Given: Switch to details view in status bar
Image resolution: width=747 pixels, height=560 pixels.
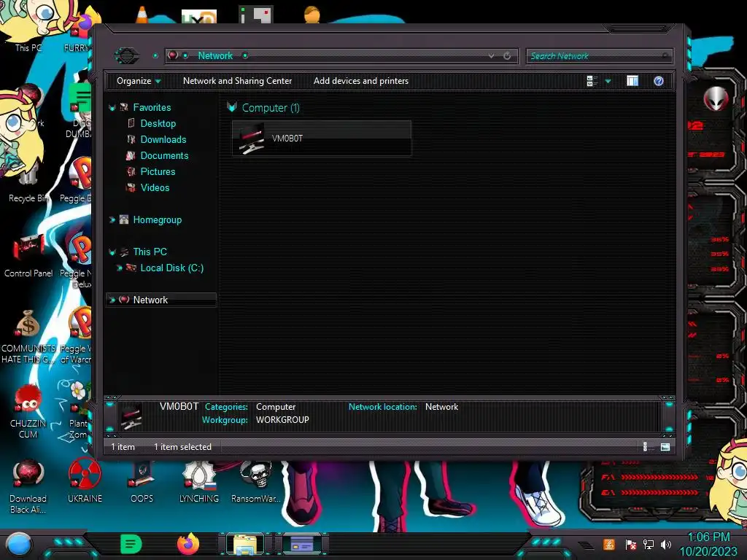Looking at the screenshot, I should pyautogui.click(x=645, y=447).
